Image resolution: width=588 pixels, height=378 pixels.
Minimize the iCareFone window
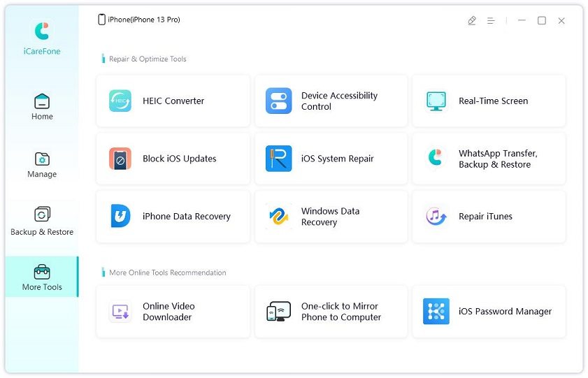coord(522,20)
